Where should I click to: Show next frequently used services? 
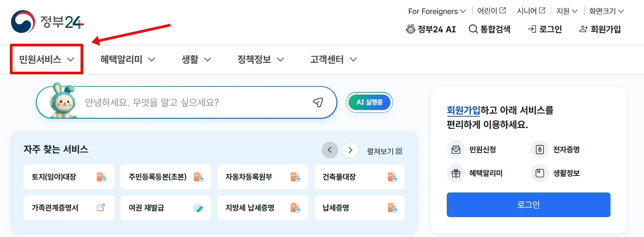point(350,150)
